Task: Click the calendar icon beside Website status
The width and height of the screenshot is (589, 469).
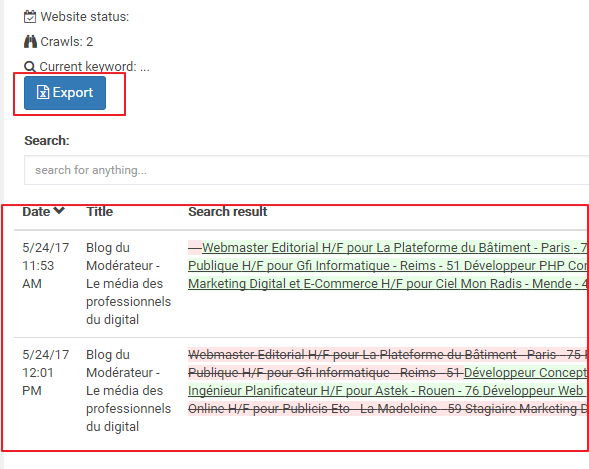Action: (30, 17)
